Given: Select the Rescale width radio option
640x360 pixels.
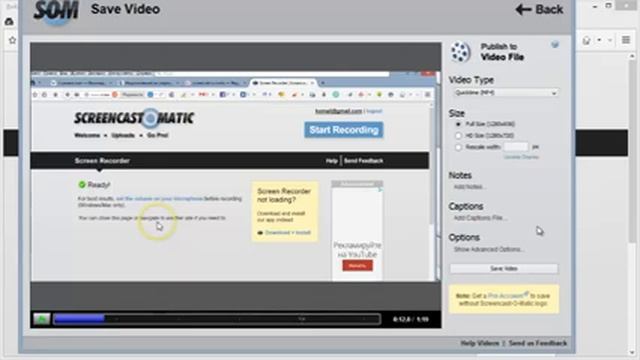Looking at the screenshot, I should (x=458, y=147).
